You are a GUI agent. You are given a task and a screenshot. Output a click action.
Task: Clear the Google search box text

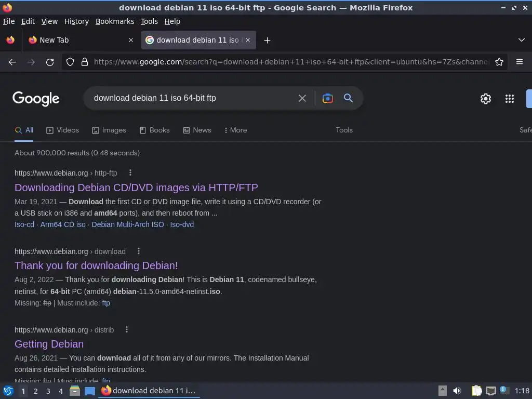click(302, 98)
